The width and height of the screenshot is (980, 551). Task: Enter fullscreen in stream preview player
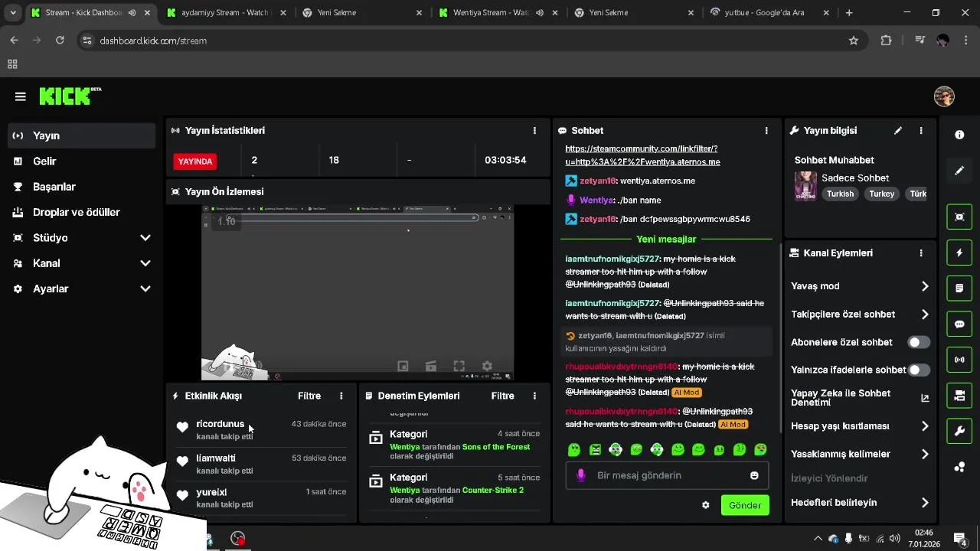coord(459,367)
